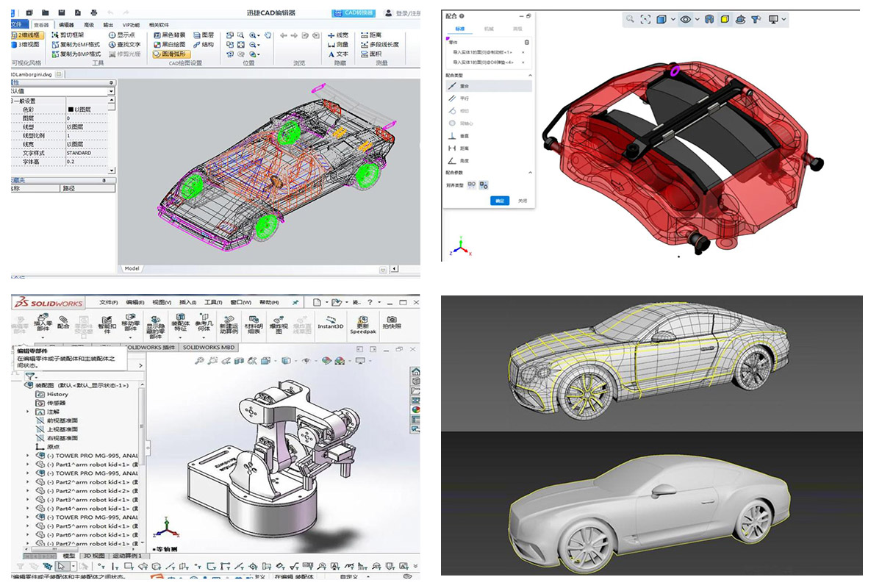Click 关闭 in the 配合 panel
The width and height of the screenshot is (882, 588).
pos(522,201)
